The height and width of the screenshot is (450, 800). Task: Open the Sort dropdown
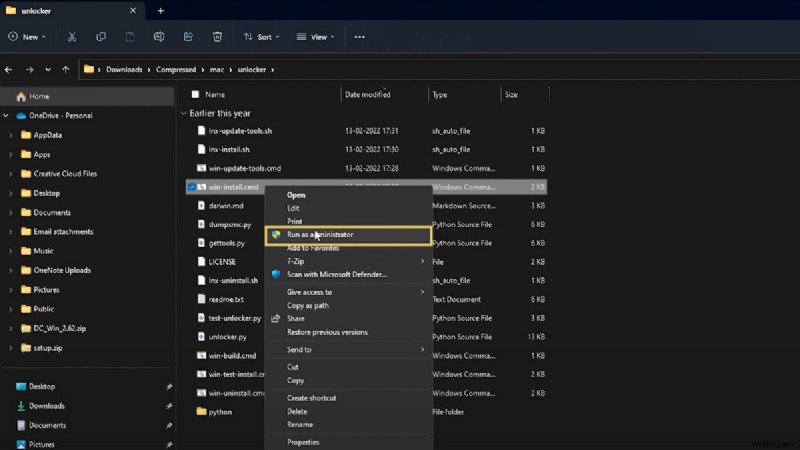(262, 37)
